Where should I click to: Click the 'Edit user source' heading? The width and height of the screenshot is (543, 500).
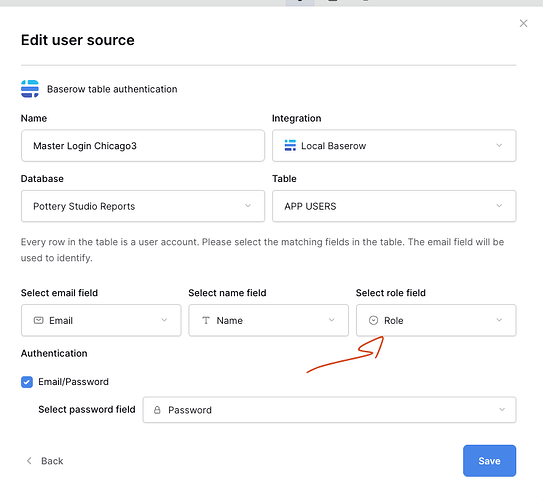78,40
